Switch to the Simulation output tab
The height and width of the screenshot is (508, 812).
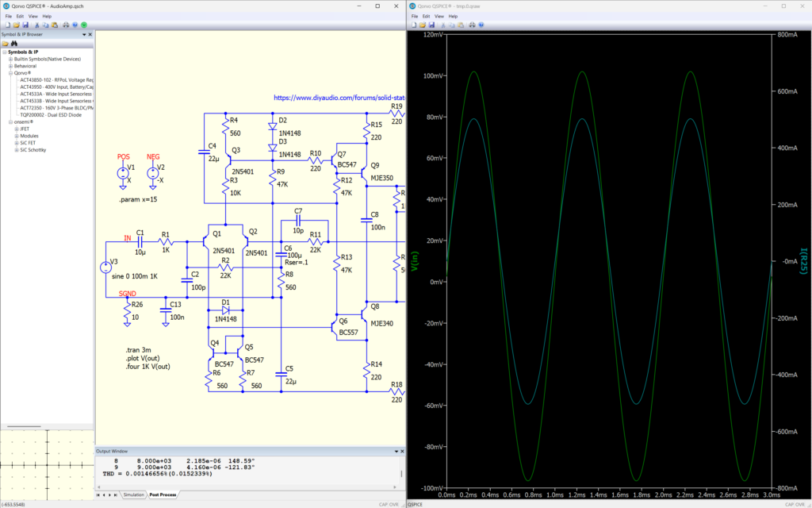[133, 495]
